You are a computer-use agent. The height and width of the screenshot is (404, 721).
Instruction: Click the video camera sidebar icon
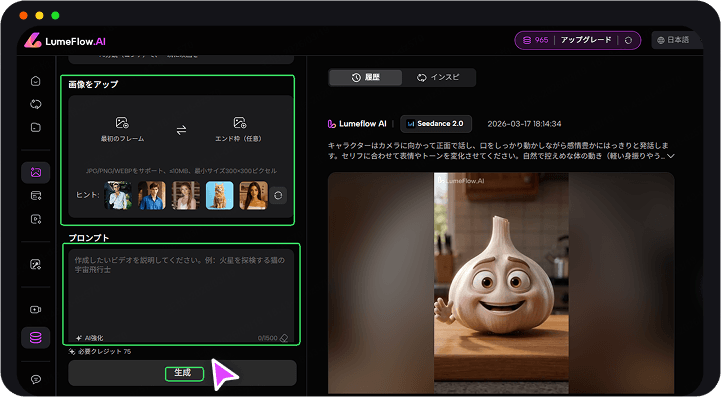pyautogui.click(x=35, y=309)
